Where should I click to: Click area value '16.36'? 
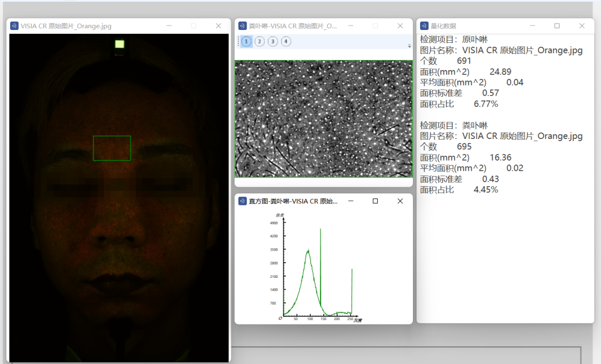coord(500,157)
